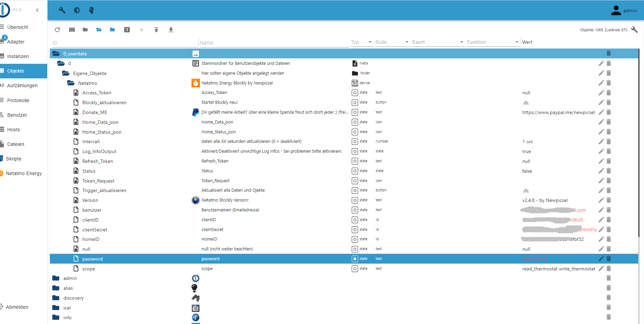This screenshot has width=644, height=324.
Task: Click Status value false
Action: 527,171
